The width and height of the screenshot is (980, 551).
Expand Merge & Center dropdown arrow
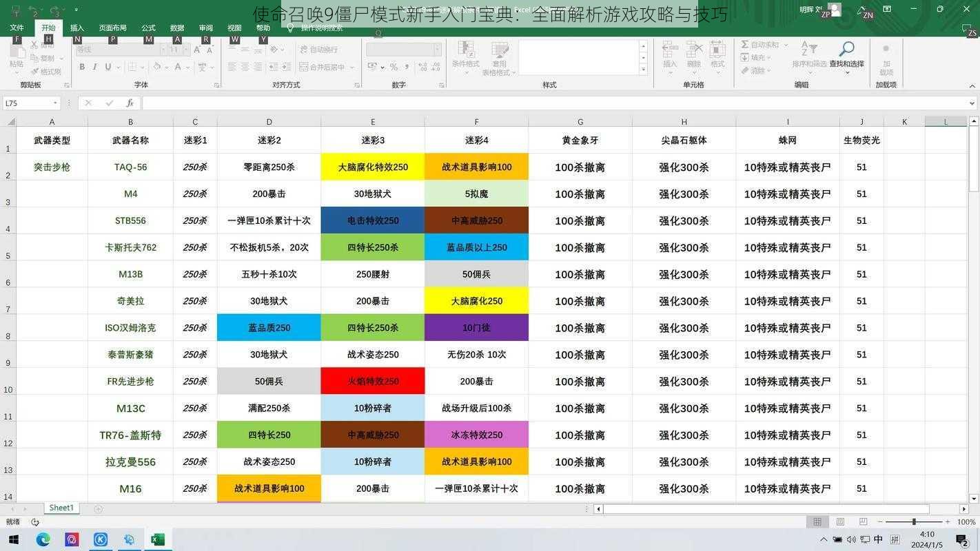click(351, 67)
